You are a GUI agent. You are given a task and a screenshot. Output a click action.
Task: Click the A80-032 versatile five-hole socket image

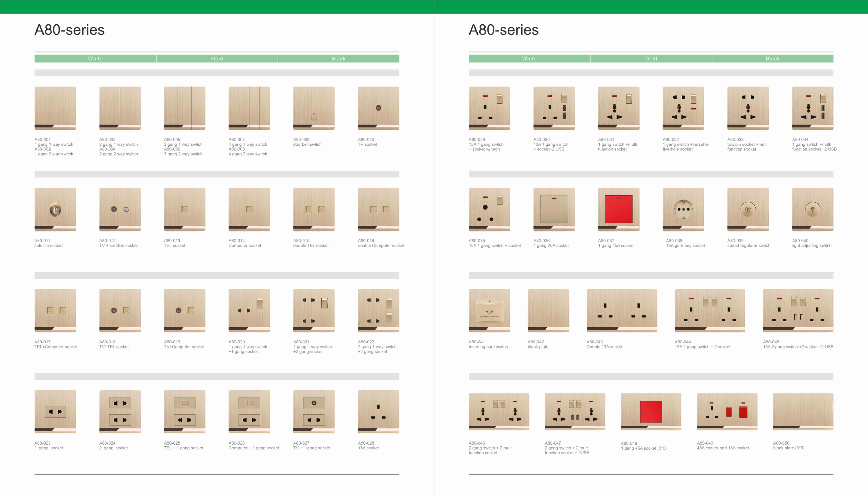click(683, 108)
